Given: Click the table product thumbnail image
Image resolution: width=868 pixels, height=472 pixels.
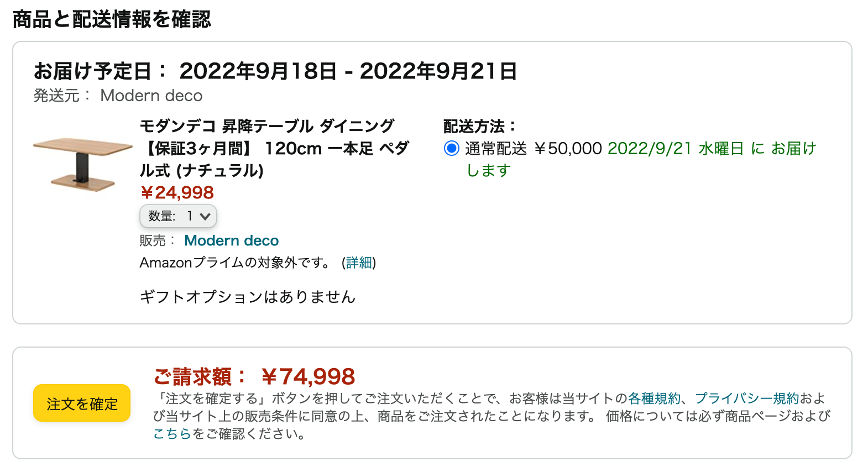Looking at the screenshot, I should point(82,164).
